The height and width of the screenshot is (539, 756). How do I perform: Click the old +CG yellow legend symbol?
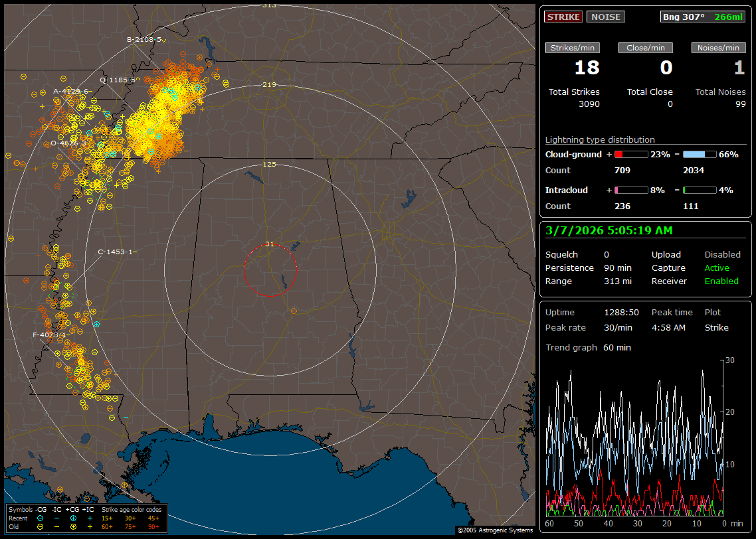[73, 526]
